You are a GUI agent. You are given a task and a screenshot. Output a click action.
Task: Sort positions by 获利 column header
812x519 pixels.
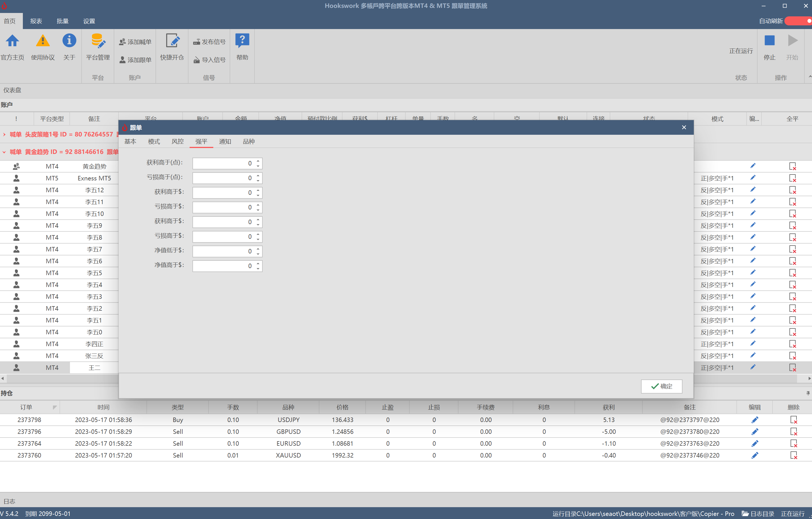click(609, 407)
